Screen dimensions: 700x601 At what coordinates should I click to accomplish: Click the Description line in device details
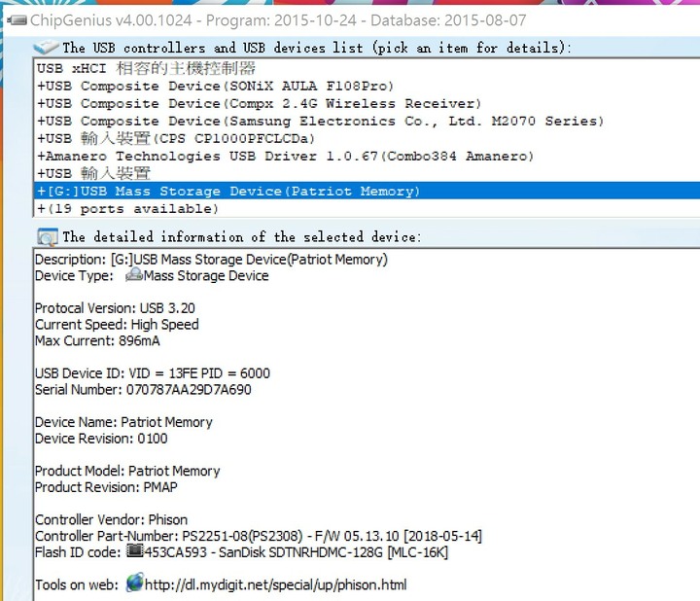pyautogui.click(x=211, y=260)
